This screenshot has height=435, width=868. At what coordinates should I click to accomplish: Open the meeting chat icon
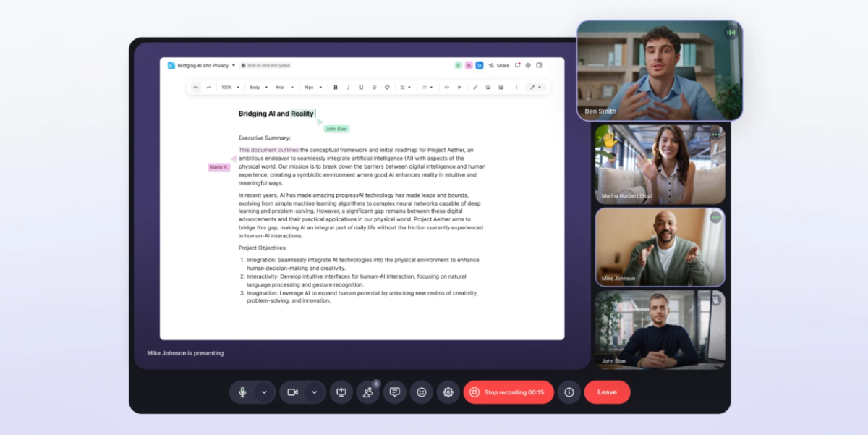click(x=395, y=392)
